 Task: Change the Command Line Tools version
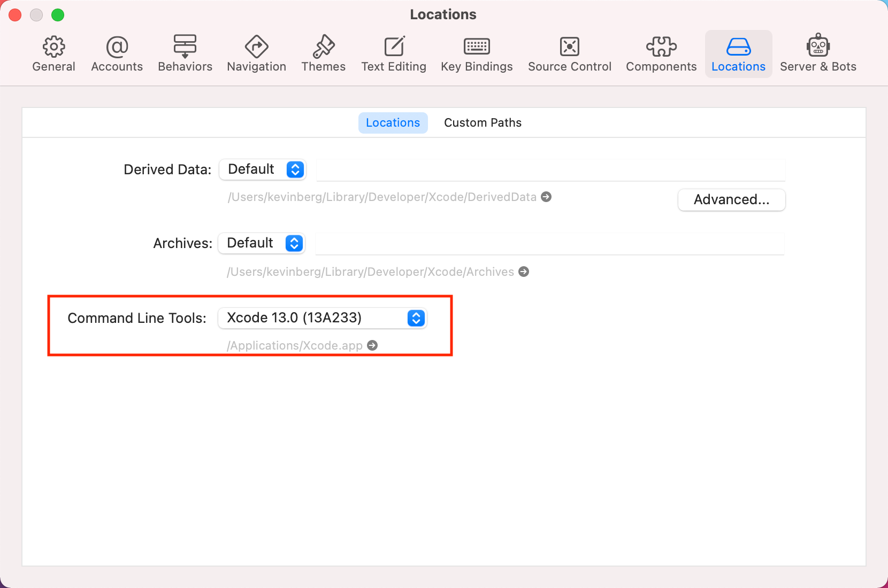pyautogui.click(x=322, y=318)
